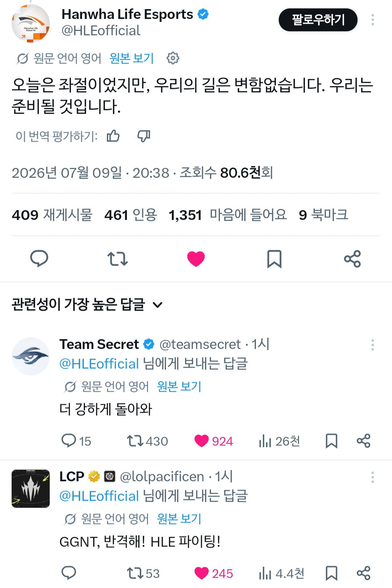View the 409 재게시물 reposts list
Screen dimensions: 392x588
52,215
